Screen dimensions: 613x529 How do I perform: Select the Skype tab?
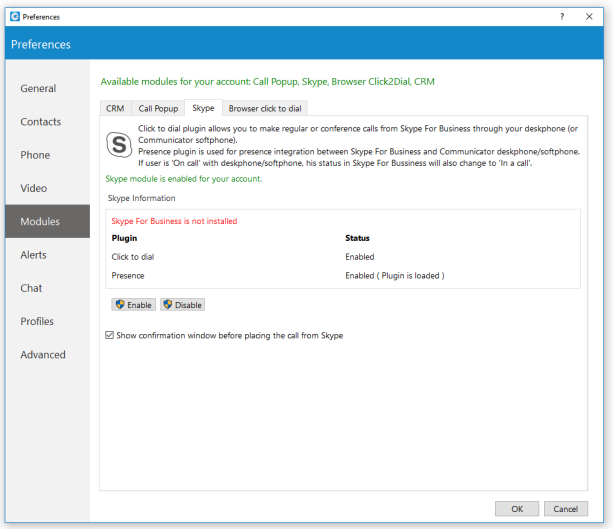coord(203,108)
